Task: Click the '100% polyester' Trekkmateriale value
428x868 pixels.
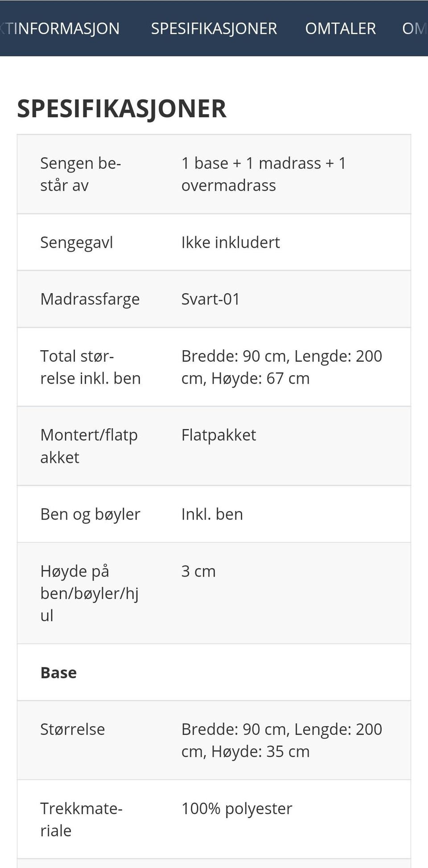Action: 236,808
